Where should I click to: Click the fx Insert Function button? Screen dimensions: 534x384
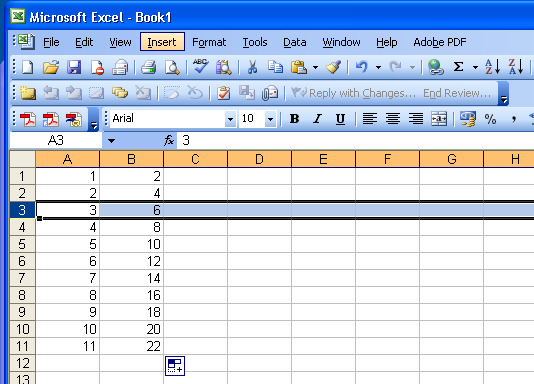click(x=169, y=140)
